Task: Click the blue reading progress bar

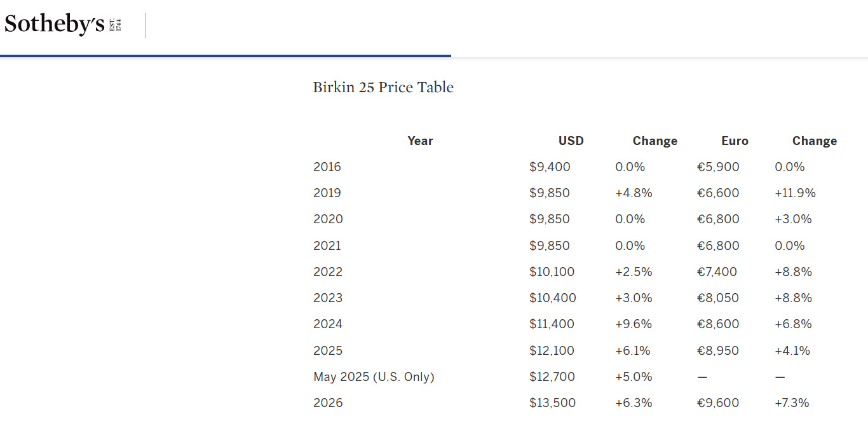Action: (226, 56)
